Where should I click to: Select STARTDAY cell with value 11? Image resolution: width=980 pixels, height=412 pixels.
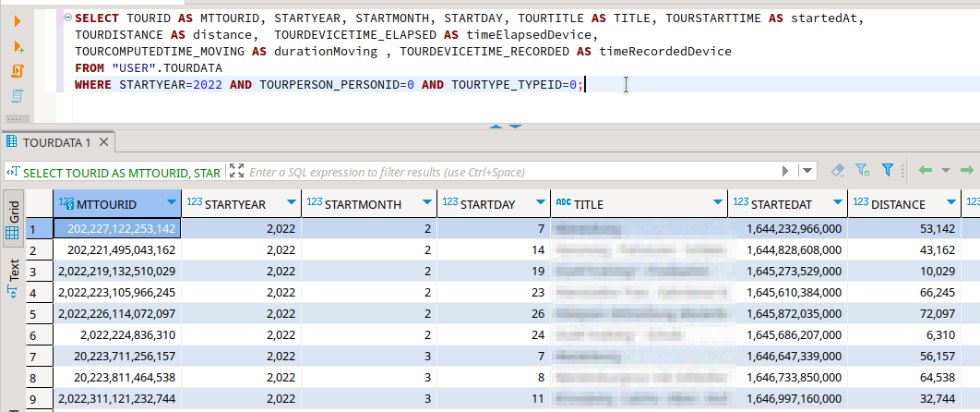click(x=494, y=399)
